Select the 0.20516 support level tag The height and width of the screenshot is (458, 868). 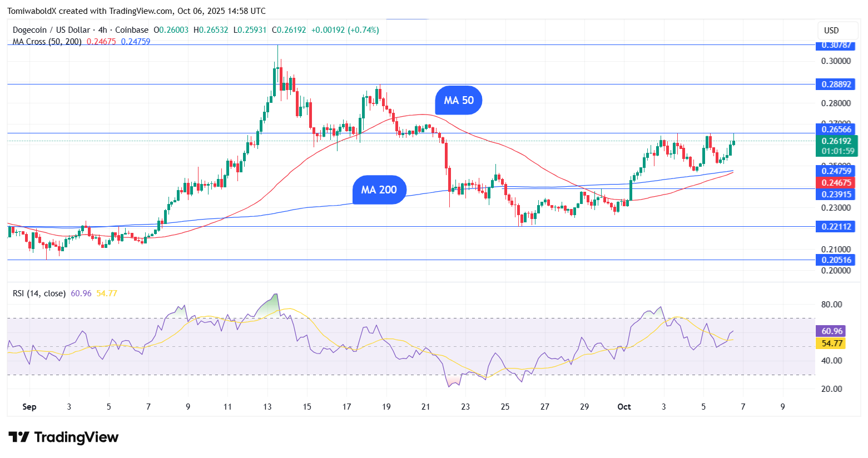pyautogui.click(x=836, y=260)
